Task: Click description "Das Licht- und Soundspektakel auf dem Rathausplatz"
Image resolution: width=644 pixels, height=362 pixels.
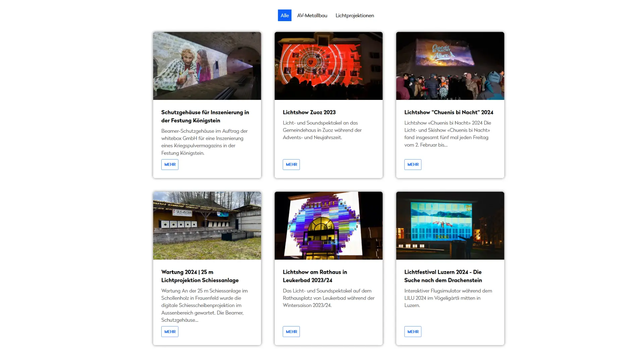Action: [x=328, y=298]
